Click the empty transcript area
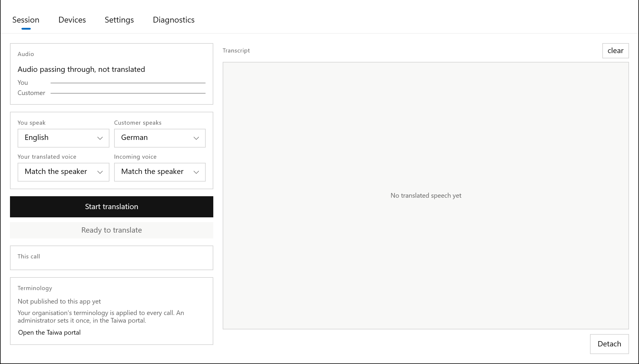This screenshot has height=364, width=639. [426, 196]
